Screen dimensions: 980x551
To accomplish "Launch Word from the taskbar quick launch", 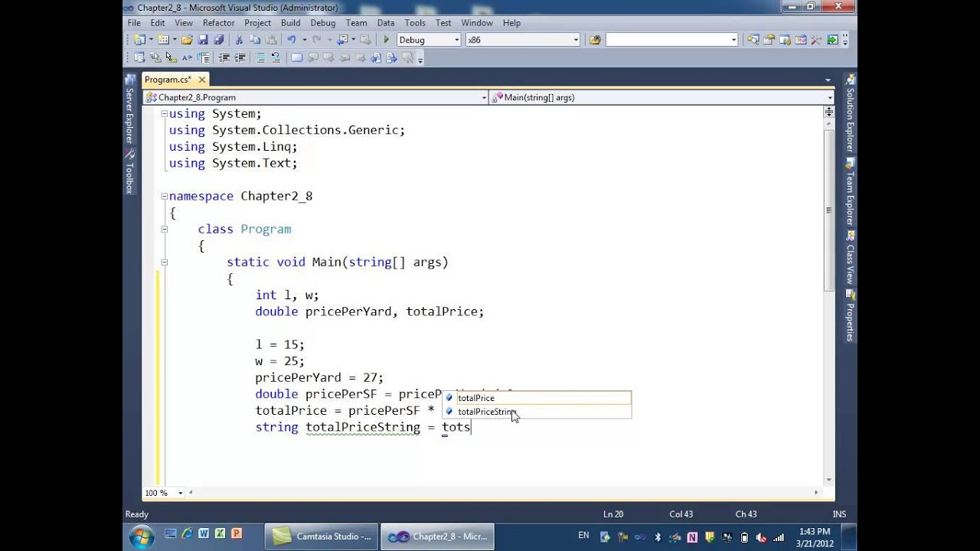I will [204, 534].
